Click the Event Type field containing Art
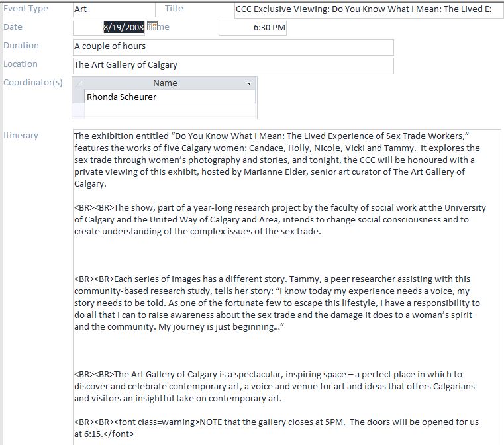 (114, 9)
